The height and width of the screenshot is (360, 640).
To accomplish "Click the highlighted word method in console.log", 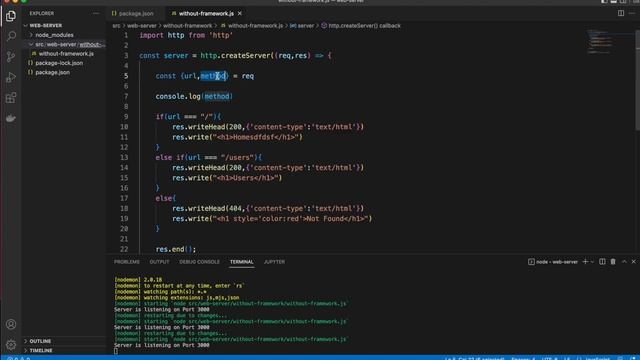I will [217, 96].
